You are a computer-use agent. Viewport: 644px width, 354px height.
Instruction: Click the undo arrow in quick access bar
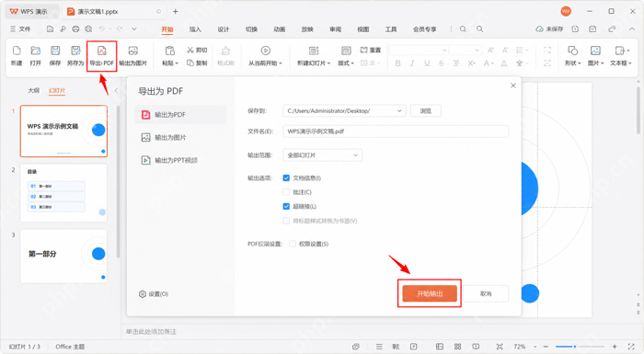tap(102, 29)
